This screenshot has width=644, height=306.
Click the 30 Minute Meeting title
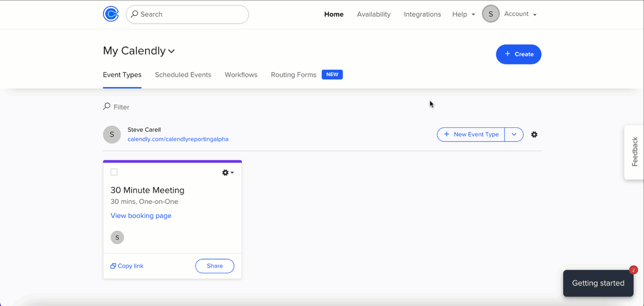tap(147, 190)
